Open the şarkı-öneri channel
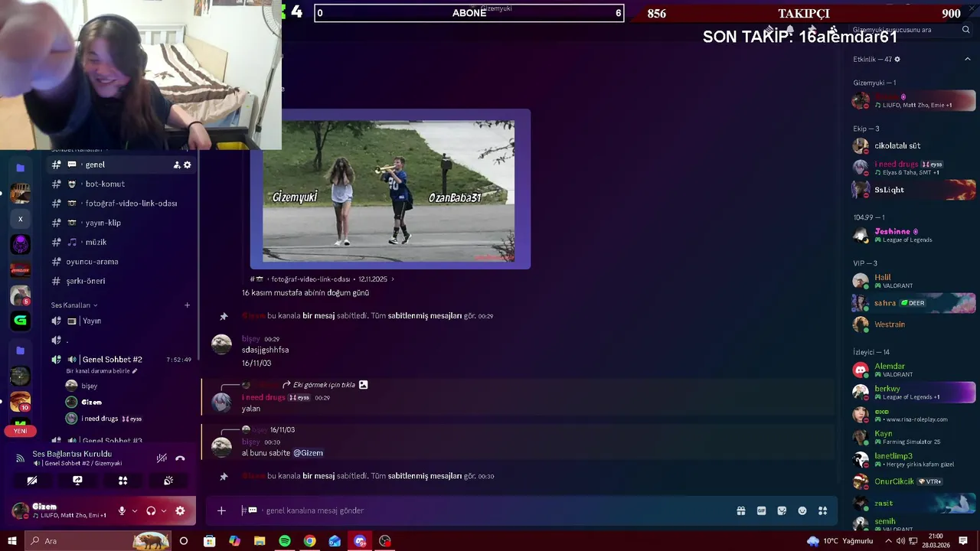This screenshot has height=551, width=980. click(x=121, y=281)
